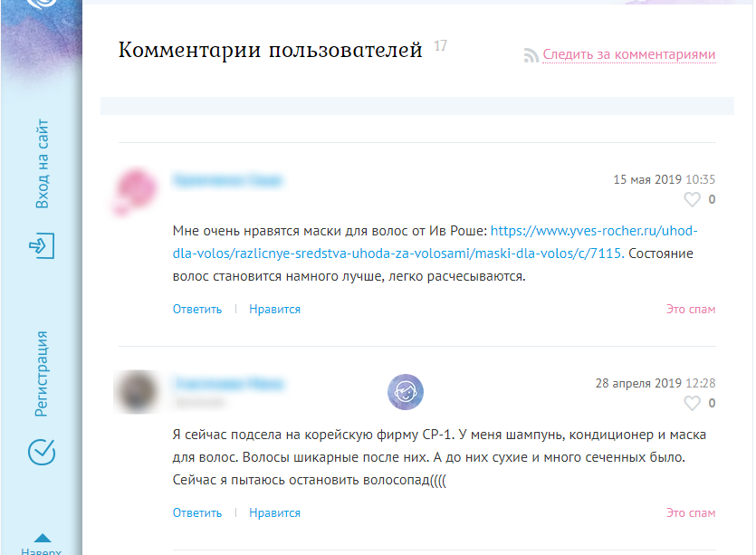
Task: Click Нравится under the Ив Роше comment
Action: (x=274, y=309)
